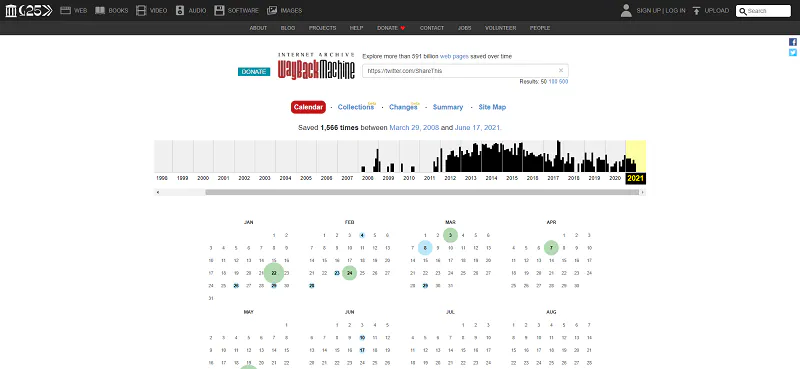The width and height of the screenshot is (800, 369).
Task: Open the January 22 snapshot circle
Action: 274,273
